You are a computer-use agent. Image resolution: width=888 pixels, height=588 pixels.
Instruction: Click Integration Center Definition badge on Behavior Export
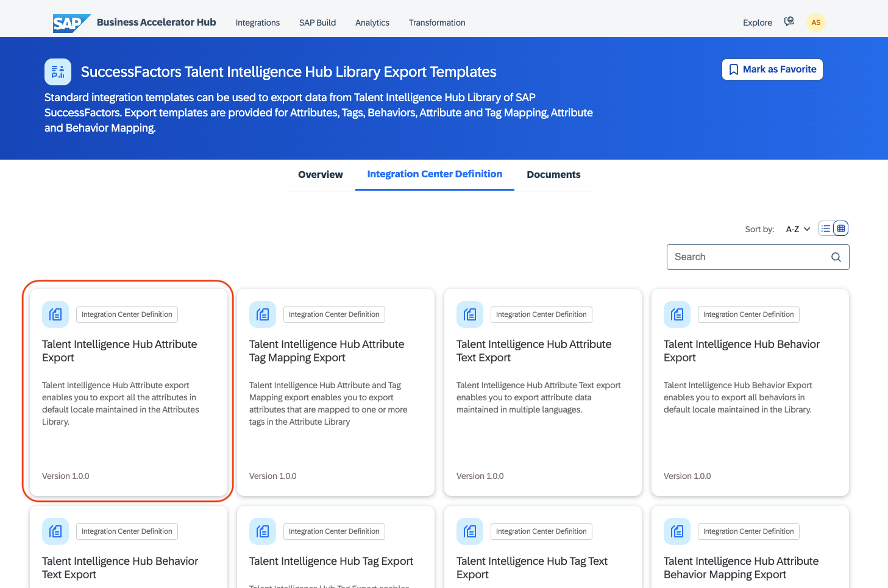(x=748, y=314)
